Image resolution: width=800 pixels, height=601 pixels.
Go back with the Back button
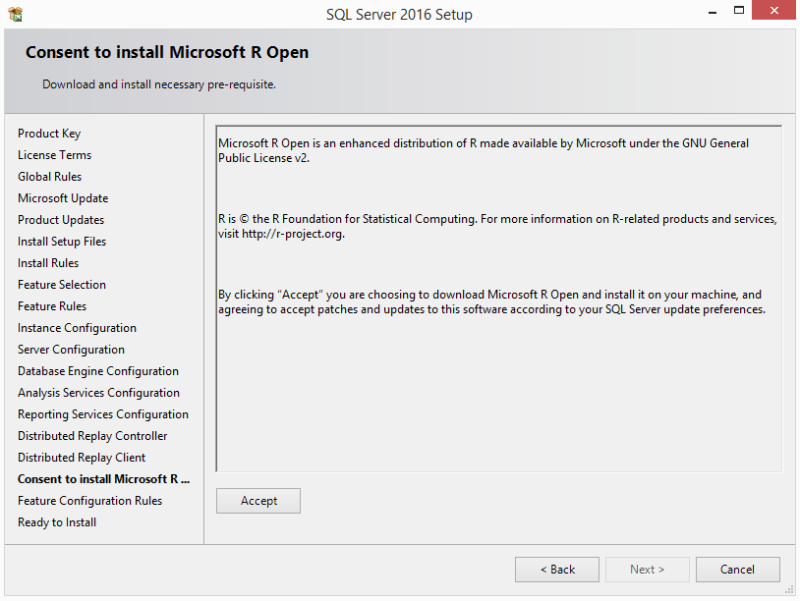point(557,569)
